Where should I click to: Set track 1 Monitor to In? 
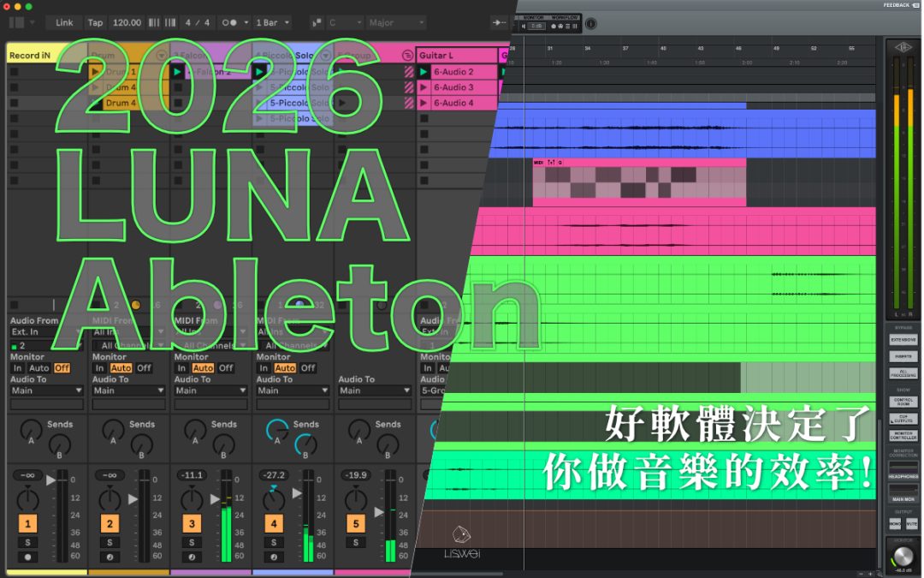tap(17, 368)
